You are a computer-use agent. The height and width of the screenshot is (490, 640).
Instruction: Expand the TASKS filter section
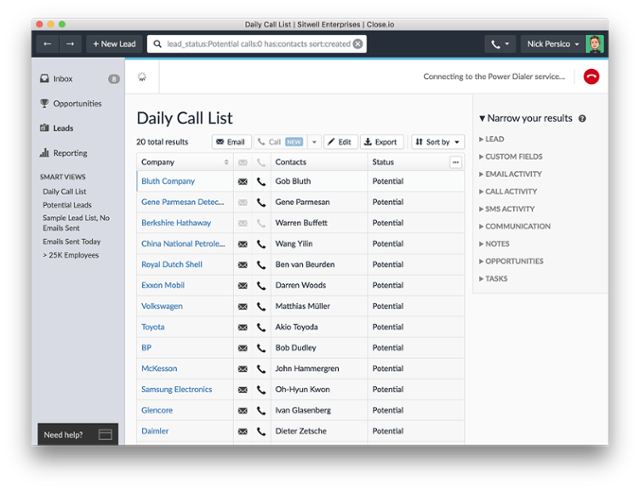[493, 279]
